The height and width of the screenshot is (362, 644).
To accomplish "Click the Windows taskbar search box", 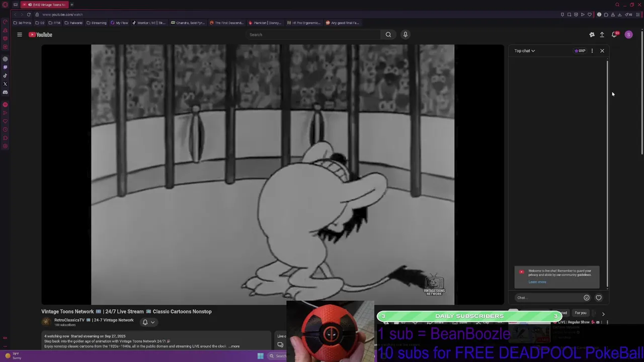I will point(277,356).
